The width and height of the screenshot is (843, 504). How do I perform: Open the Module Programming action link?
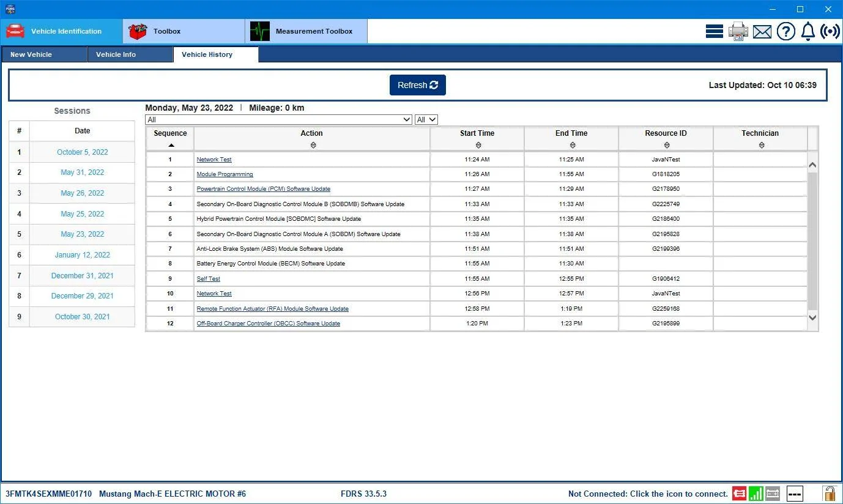225,174
